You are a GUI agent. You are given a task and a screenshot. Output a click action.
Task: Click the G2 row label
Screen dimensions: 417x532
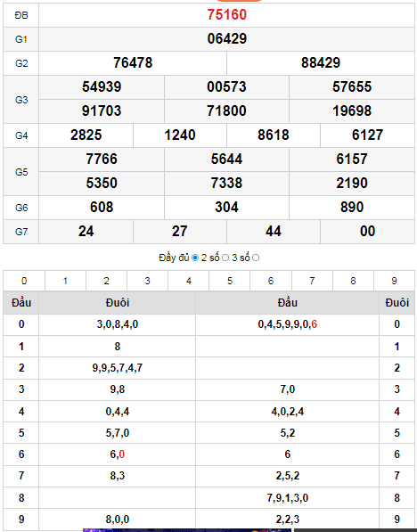[21, 63]
